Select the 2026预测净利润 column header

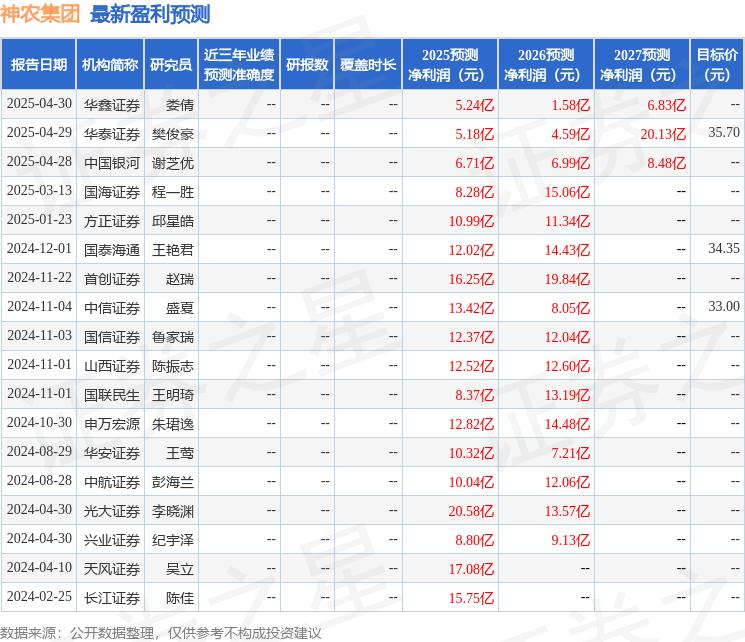point(546,64)
